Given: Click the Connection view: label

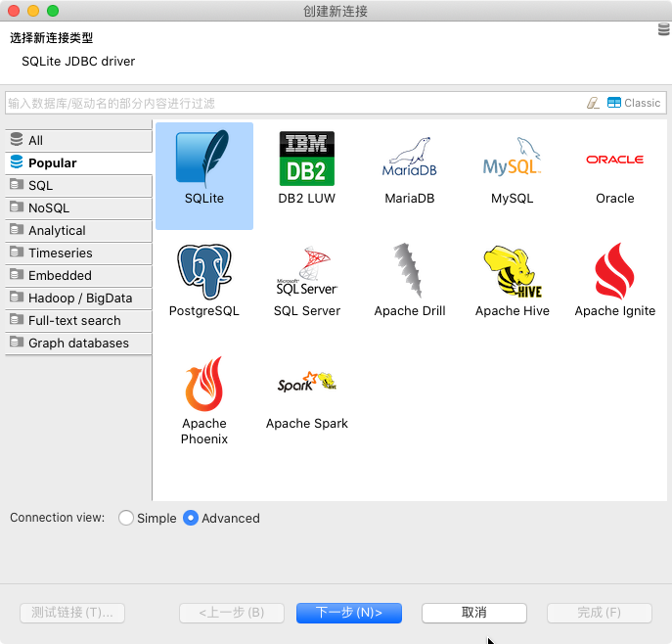Looking at the screenshot, I should tap(58, 518).
